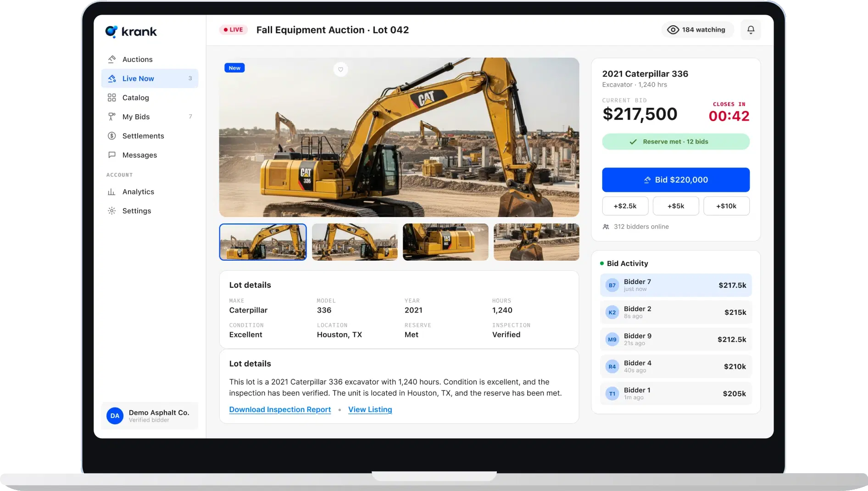Viewport: 868px width, 491px height.
Task: Add +$5k to the bid
Action: click(x=676, y=206)
